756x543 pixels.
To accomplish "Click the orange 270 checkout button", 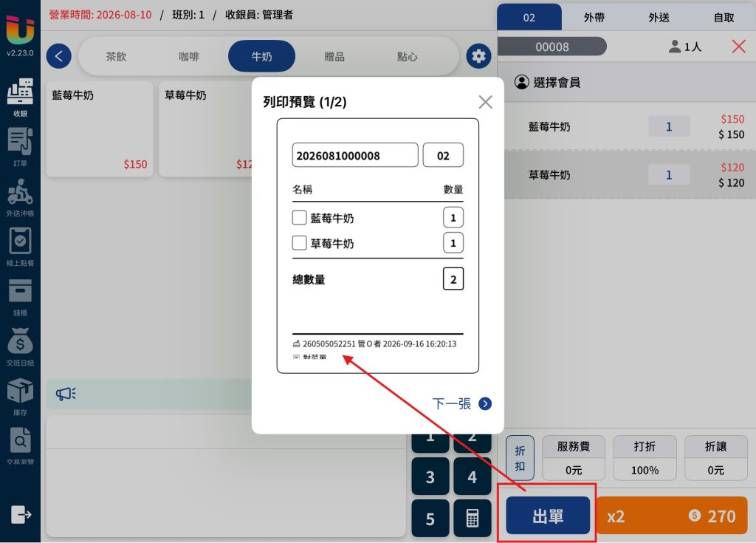I will [x=672, y=516].
